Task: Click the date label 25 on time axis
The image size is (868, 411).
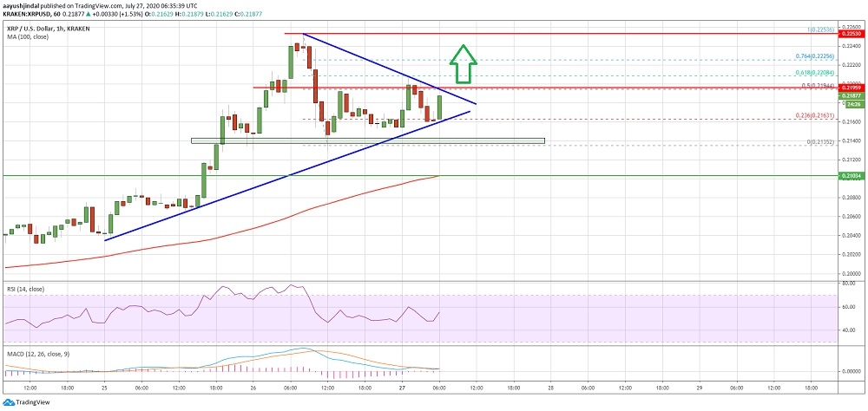Action: point(105,389)
